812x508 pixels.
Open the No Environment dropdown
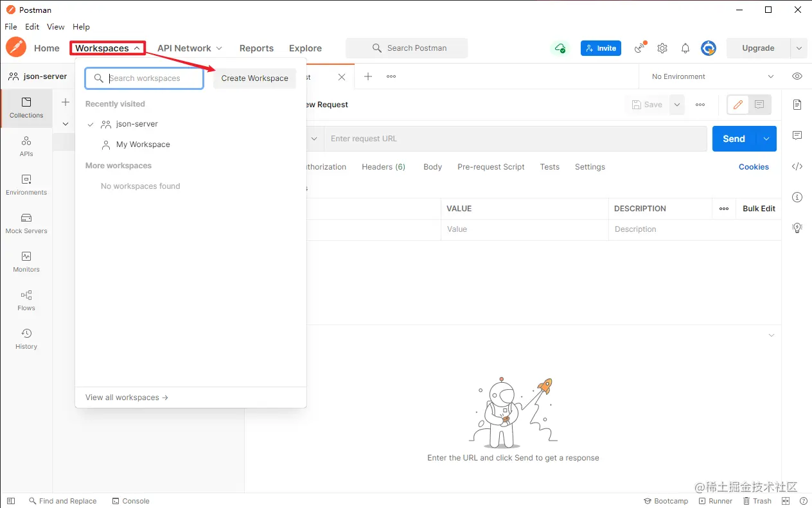pos(712,76)
